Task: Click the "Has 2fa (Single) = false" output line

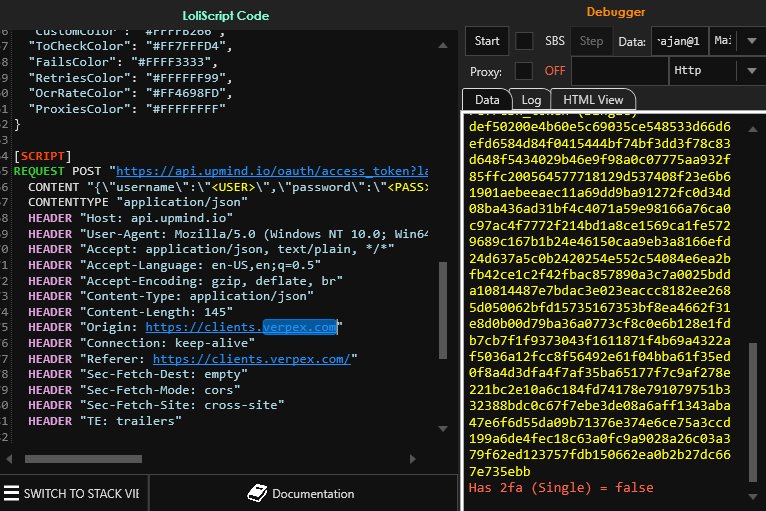Action: [x=561, y=488]
